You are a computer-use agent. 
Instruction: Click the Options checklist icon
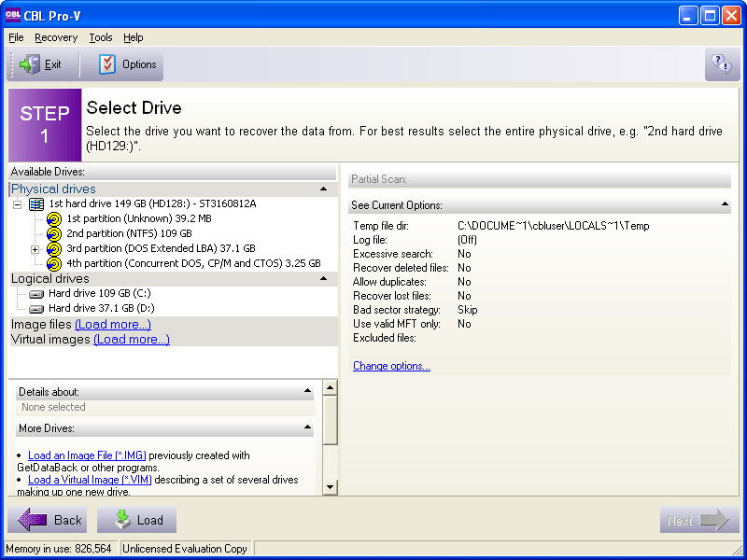tap(107, 64)
